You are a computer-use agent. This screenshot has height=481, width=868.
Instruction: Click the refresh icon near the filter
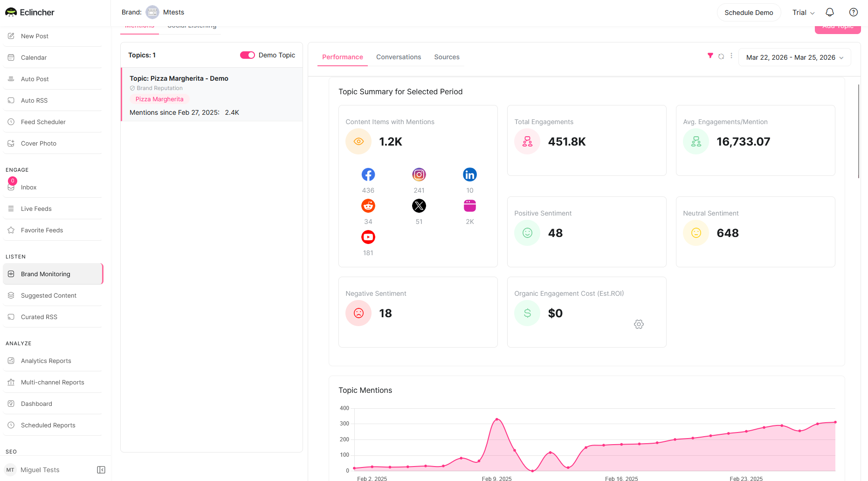(721, 56)
